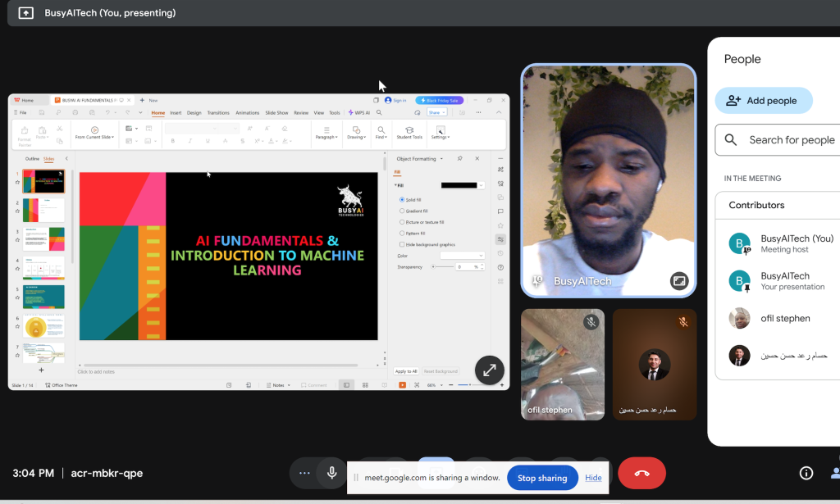Select the Solid fill radio button
Screen dimensions: 840x504
(x=401, y=199)
